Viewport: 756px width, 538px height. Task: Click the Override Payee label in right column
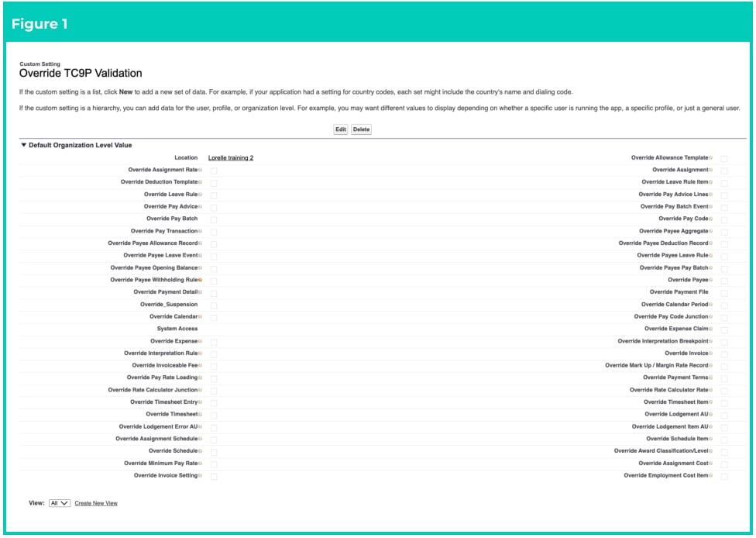pos(688,280)
